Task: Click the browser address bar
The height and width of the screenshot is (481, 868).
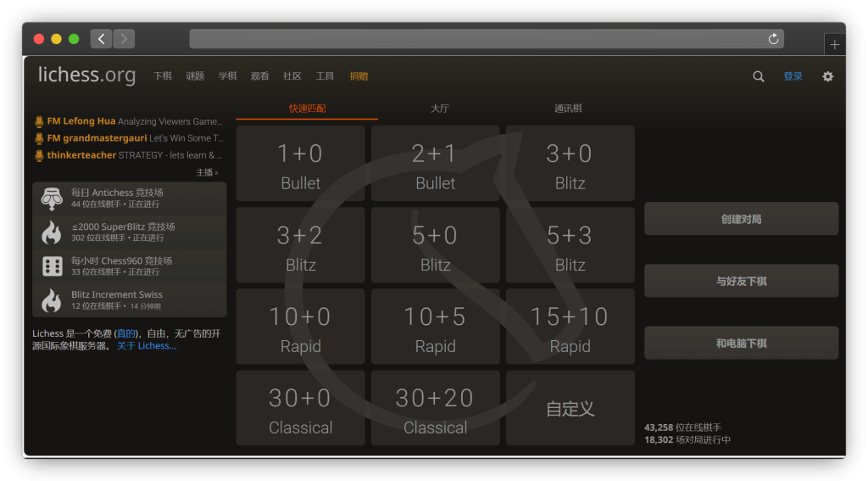Action: (475, 39)
